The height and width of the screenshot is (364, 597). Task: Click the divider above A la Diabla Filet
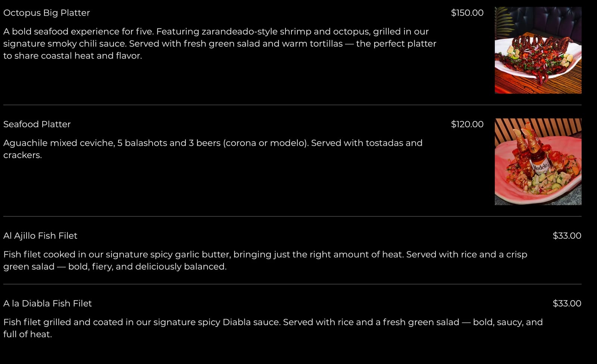pos(293,284)
